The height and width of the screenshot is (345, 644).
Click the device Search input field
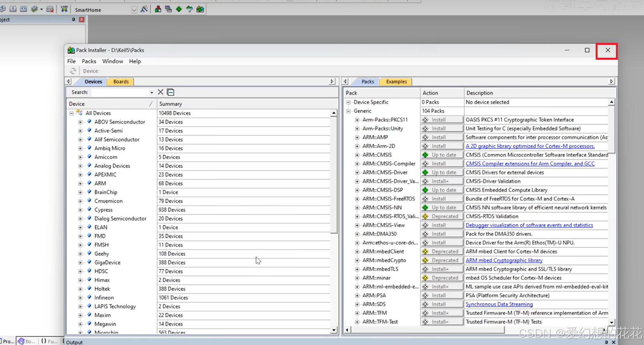(x=120, y=92)
